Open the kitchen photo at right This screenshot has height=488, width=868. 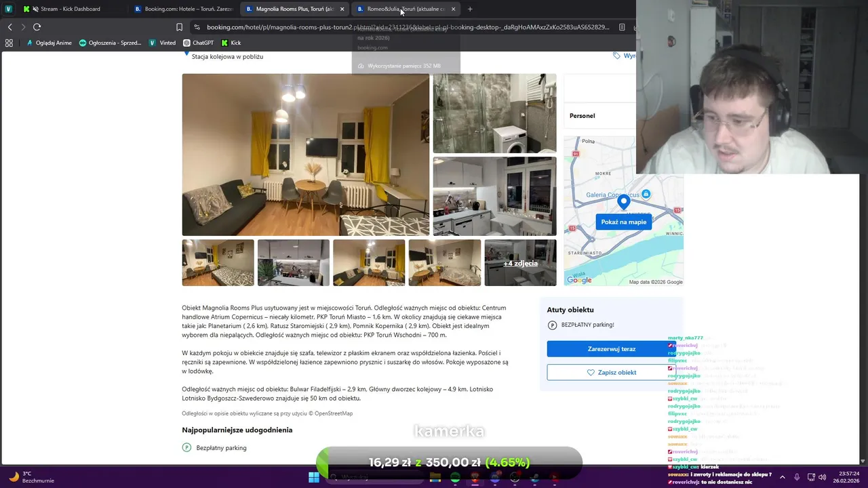pos(494,197)
